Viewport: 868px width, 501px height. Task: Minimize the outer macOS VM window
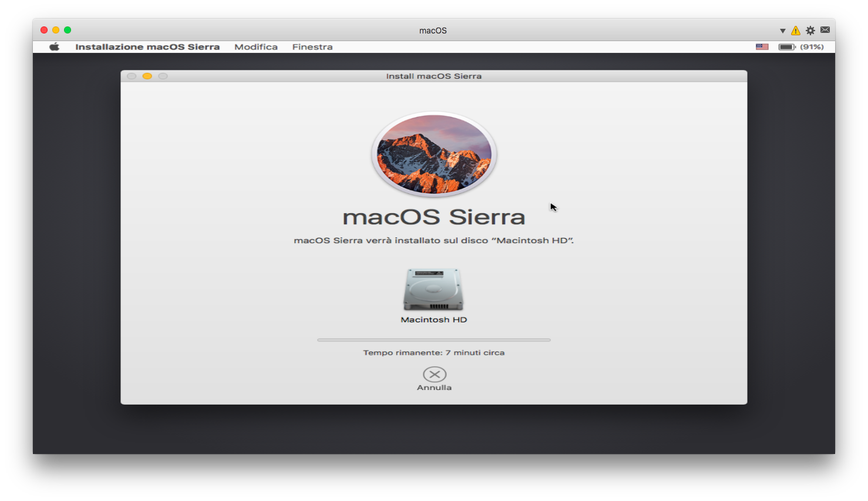point(56,30)
